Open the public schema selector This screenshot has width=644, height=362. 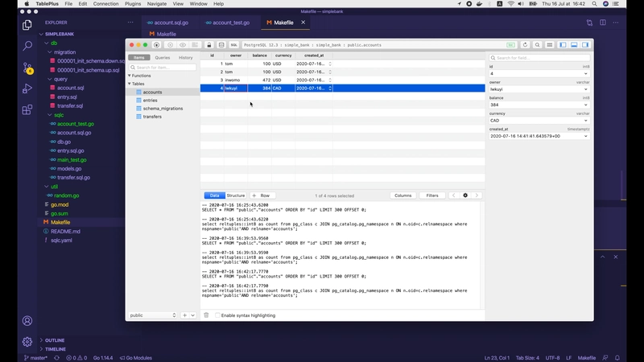pyautogui.click(x=152, y=315)
